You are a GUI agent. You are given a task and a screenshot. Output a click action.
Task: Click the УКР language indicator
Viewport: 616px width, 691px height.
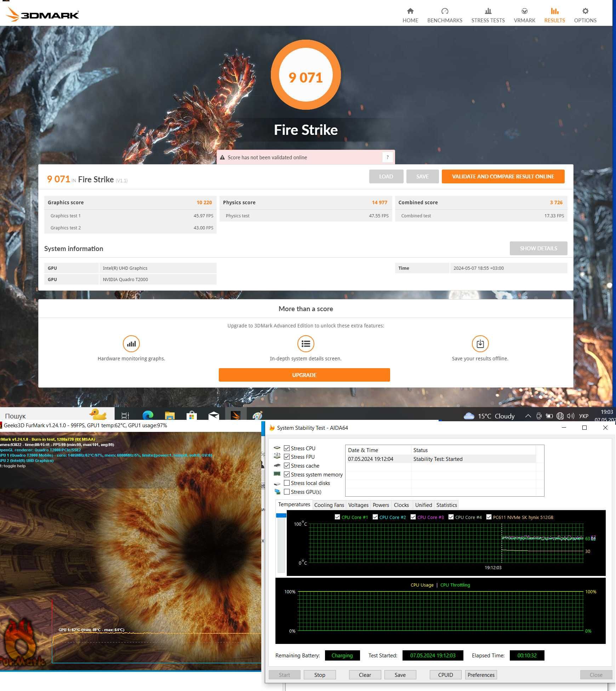click(584, 416)
